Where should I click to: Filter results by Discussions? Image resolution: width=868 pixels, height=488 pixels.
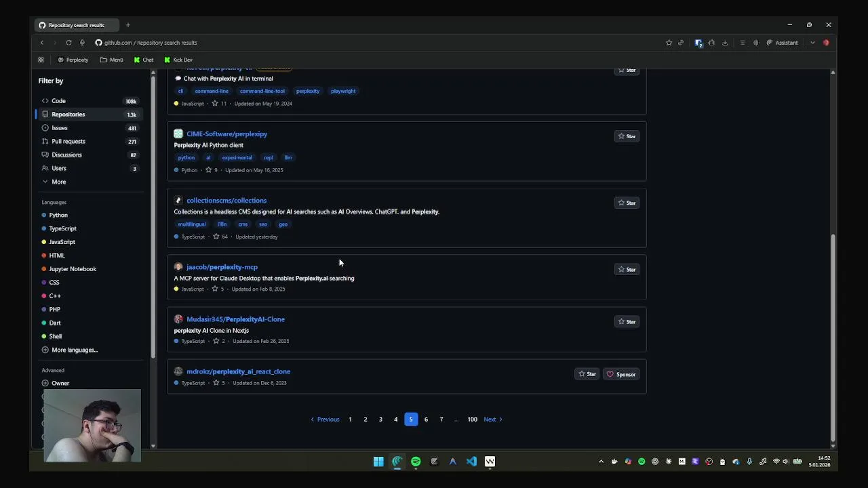pyautogui.click(x=89, y=155)
